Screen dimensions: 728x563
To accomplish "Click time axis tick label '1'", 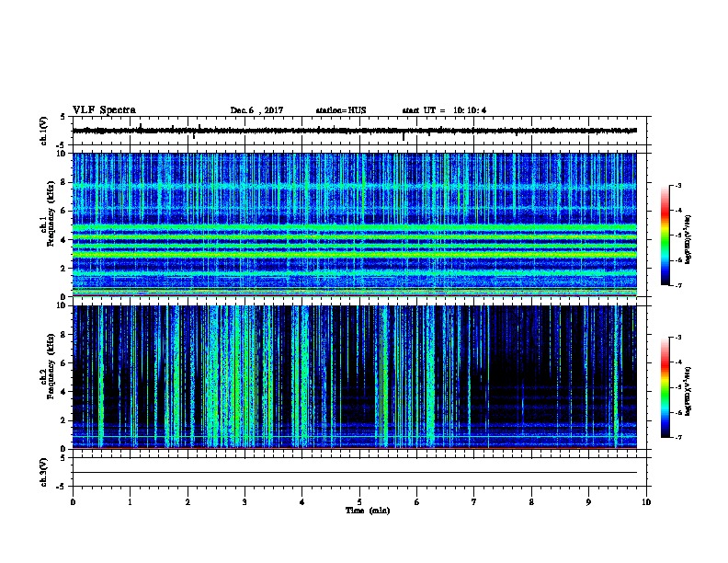I will [130, 502].
